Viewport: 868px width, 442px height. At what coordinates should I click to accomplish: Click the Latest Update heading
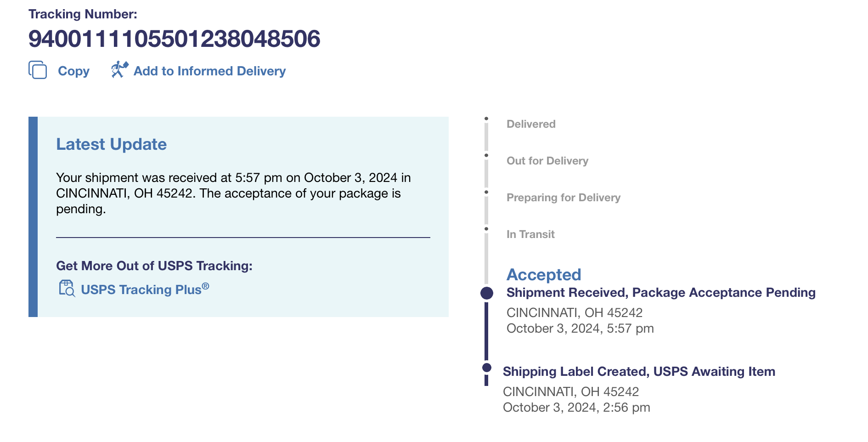click(x=111, y=144)
